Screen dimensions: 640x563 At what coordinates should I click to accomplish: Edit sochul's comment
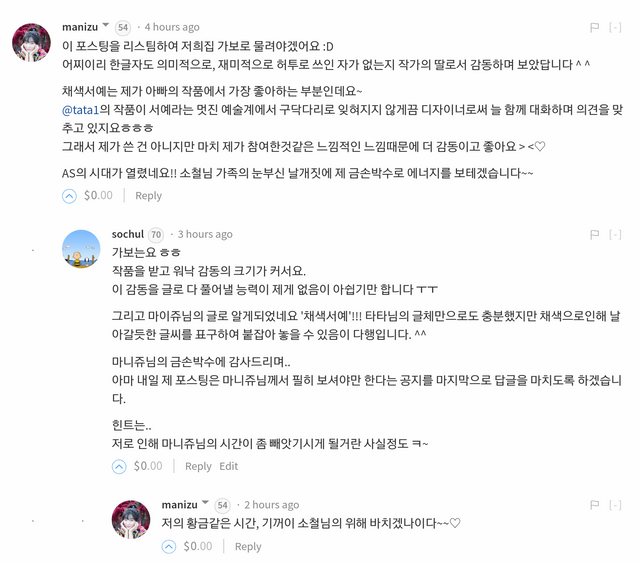click(229, 466)
